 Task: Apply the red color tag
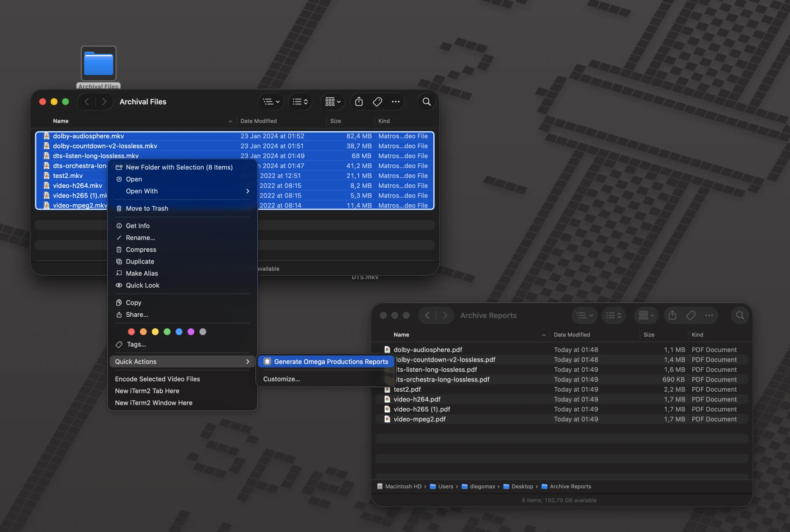[131, 332]
